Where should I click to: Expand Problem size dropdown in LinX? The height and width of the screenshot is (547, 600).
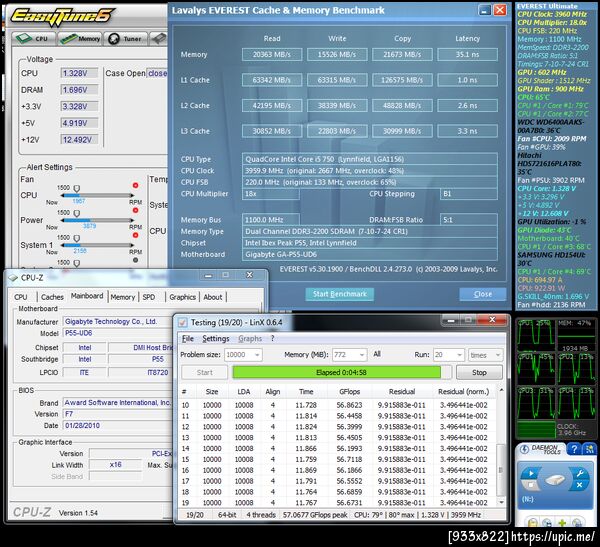(257, 355)
